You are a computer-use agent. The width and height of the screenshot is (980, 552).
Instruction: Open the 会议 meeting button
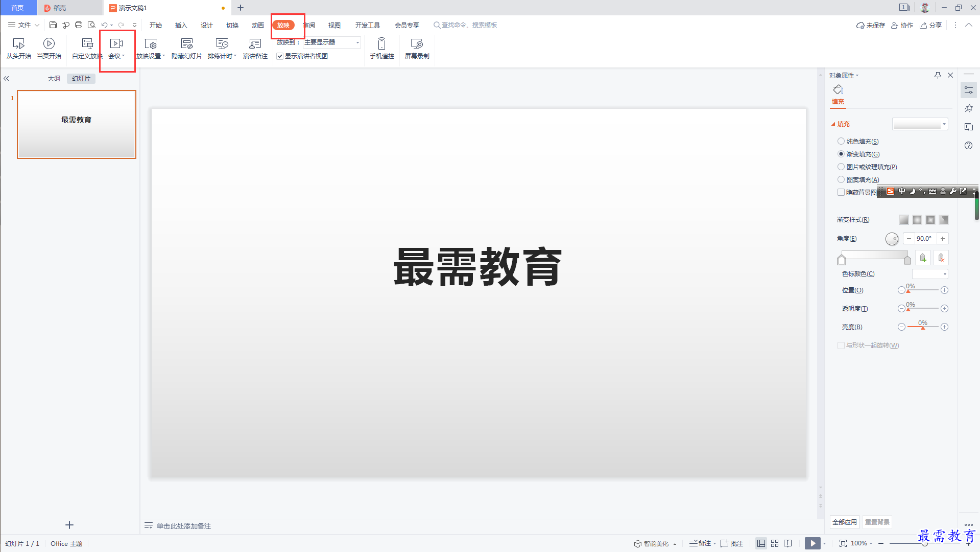point(116,49)
